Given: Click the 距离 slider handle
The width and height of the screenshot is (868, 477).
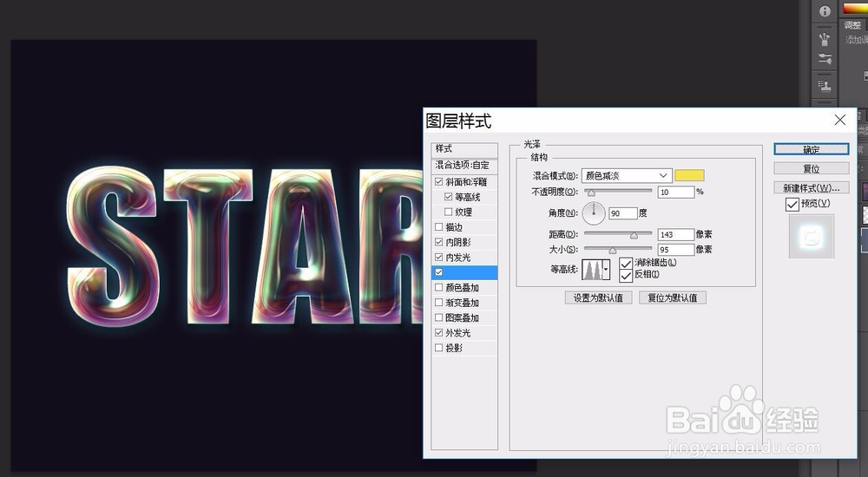Looking at the screenshot, I should [634, 236].
